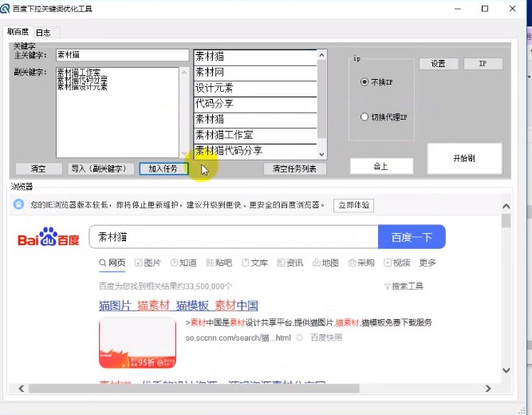Click 导入（副关键字）button
The height and width of the screenshot is (415, 532).
(x=99, y=168)
